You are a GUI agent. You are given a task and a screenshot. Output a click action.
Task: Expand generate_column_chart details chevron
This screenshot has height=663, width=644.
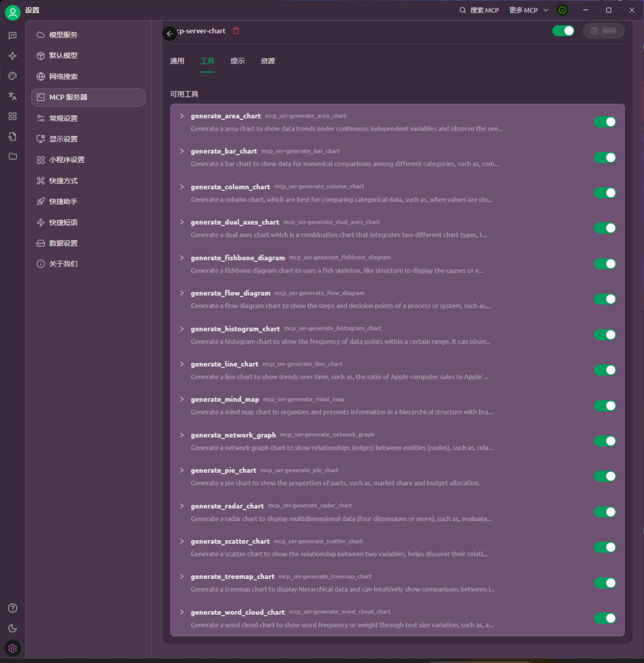(182, 187)
